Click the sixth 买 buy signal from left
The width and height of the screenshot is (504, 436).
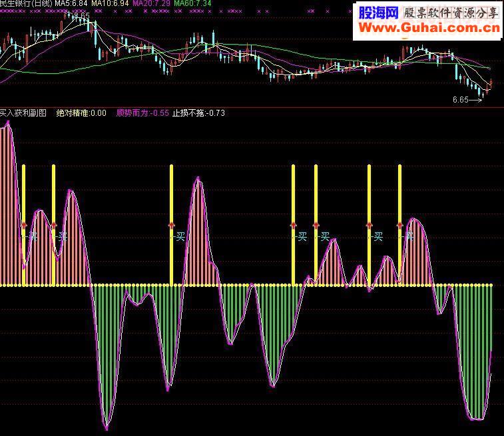[378, 237]
